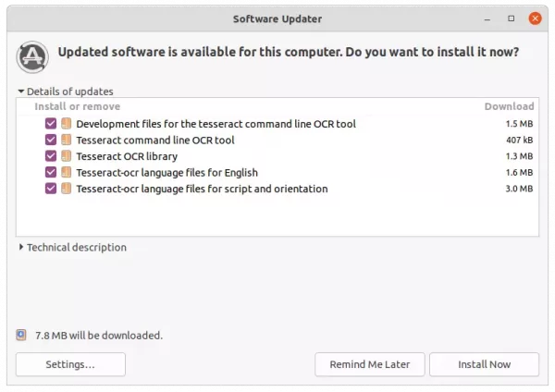Click the Install or remove column header
Image resolution: width=555 pixels, height=392 pixels.
(x=77, y=106)
